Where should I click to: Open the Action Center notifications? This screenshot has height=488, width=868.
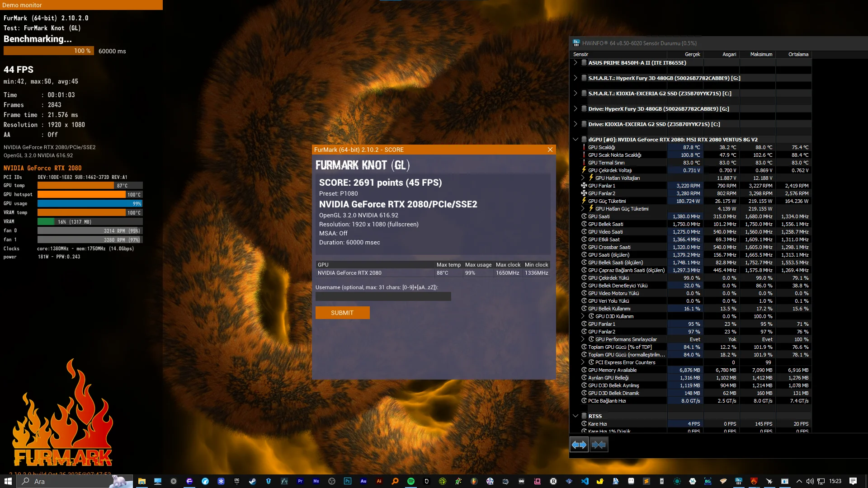point(853,481)
